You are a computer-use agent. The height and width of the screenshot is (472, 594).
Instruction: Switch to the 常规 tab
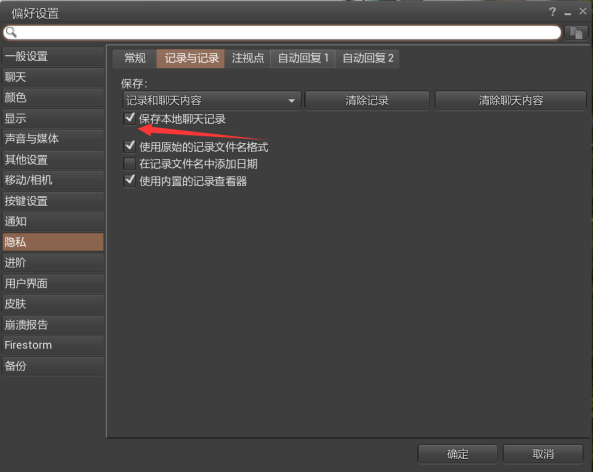[135, 58]
